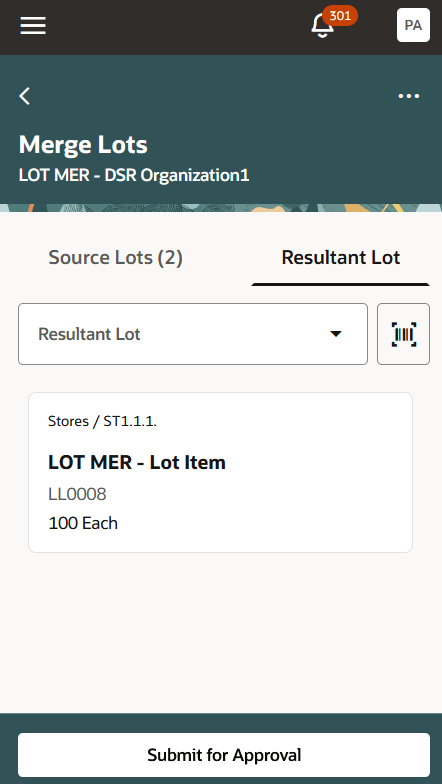
Task: Click the 100 Each quantity text
Action: click(x=83, y=524)
